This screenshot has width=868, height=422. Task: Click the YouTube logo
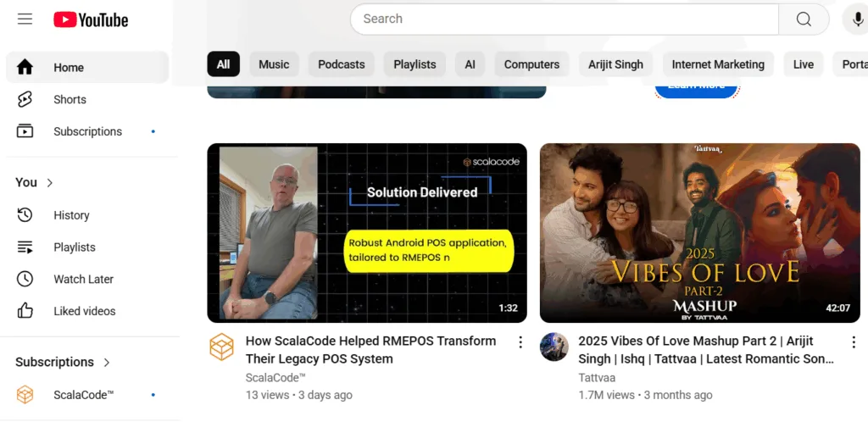(91, 19)
